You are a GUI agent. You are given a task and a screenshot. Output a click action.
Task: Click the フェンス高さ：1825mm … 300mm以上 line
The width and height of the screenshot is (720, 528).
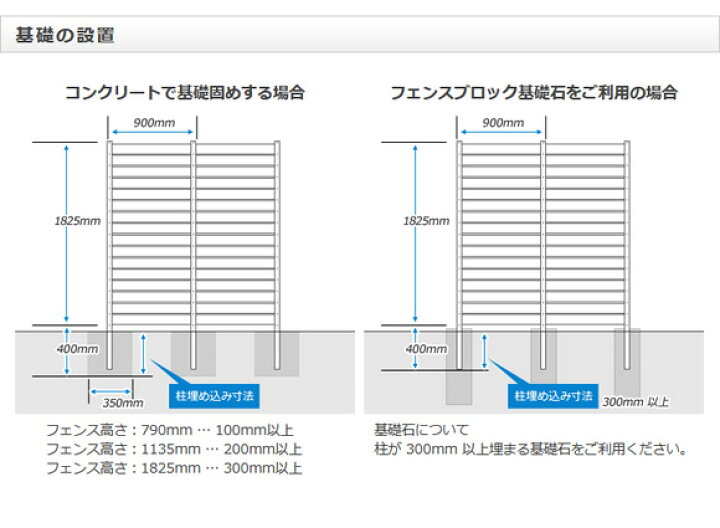tap(174, 468)
